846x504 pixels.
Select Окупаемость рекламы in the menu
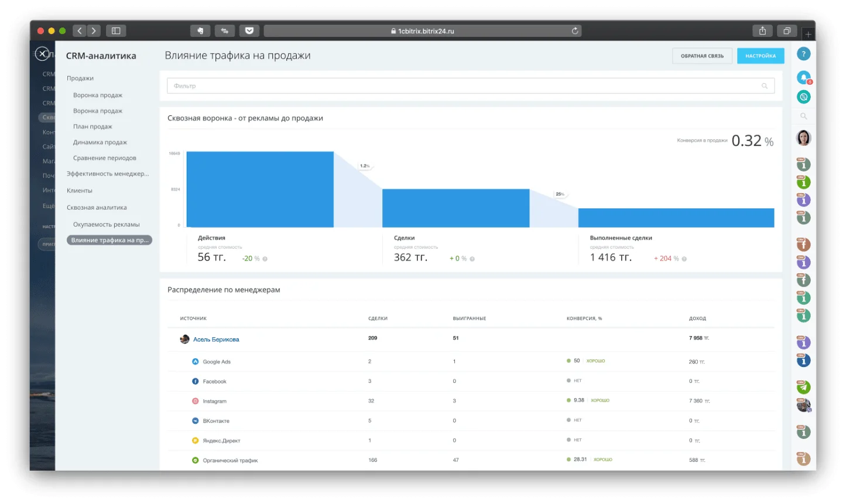pyautogui.click(x=107, y=225)
